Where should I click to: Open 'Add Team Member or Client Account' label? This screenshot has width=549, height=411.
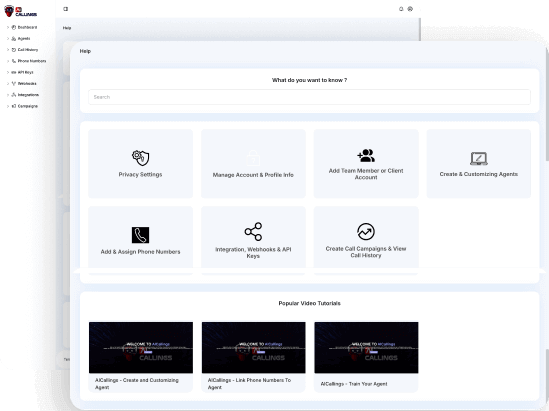tap(366, 174)
